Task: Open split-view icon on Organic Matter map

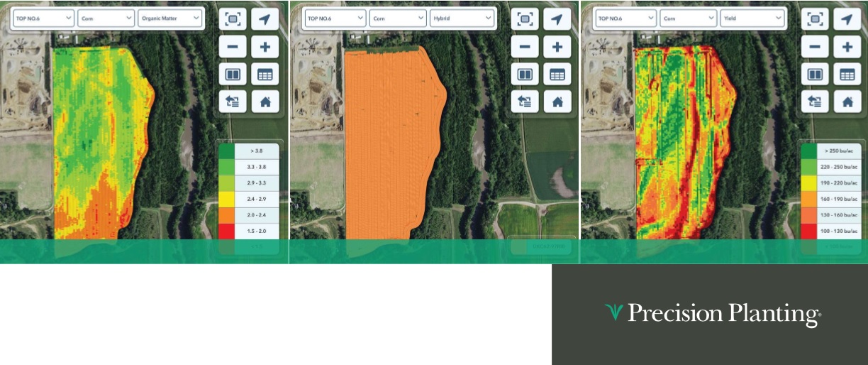Action: pos(233,74)
